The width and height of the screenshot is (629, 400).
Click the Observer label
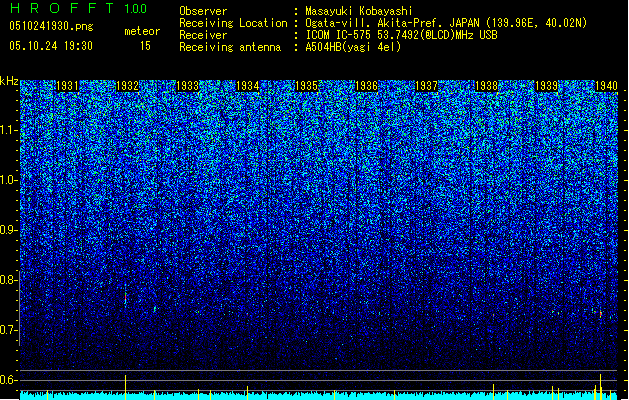pos(203,11)
